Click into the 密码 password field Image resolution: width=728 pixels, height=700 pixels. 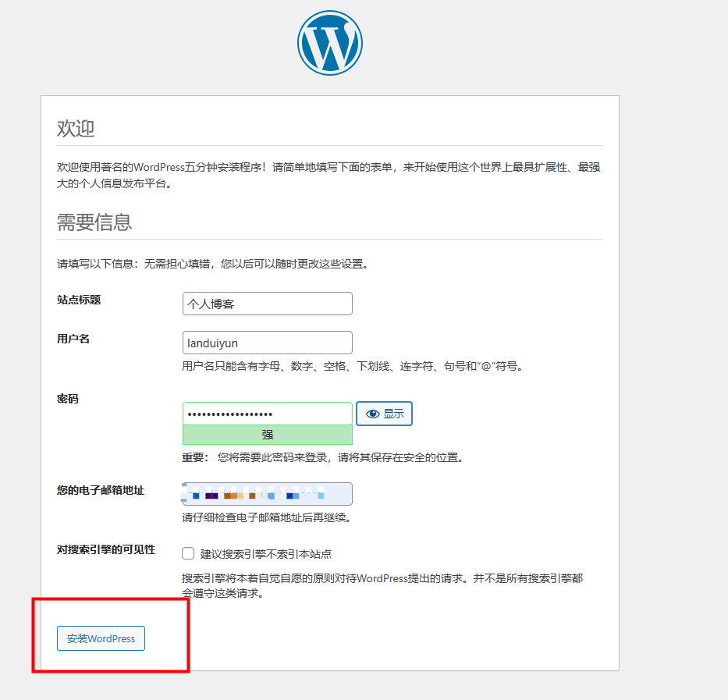point(268,414)
